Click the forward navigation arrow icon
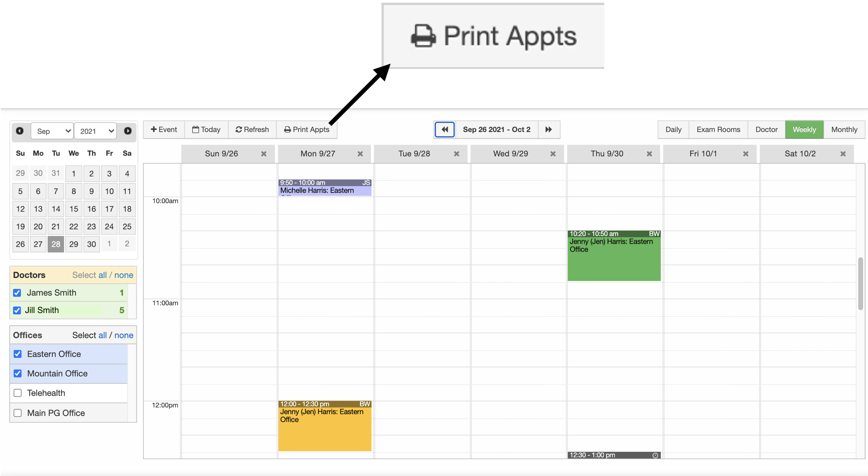This screenshot has width=868, height=476. (548, 129)
